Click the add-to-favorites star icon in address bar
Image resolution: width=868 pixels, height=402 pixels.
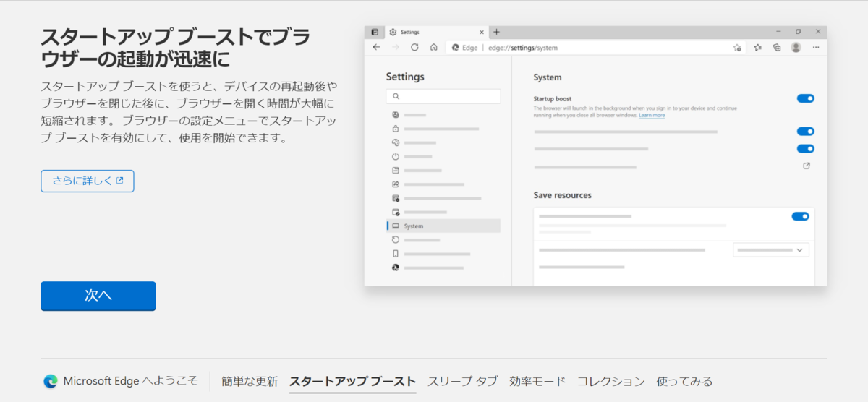(x=737, y=48)
